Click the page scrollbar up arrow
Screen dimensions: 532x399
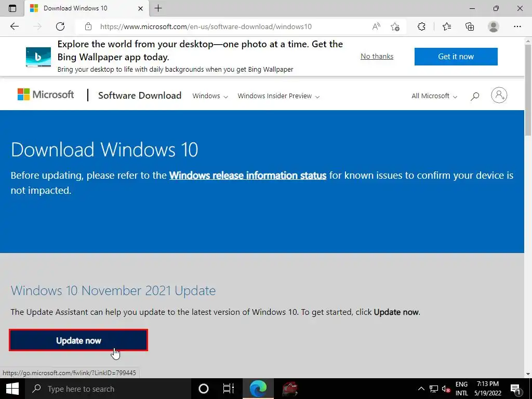tap(528, 42)
